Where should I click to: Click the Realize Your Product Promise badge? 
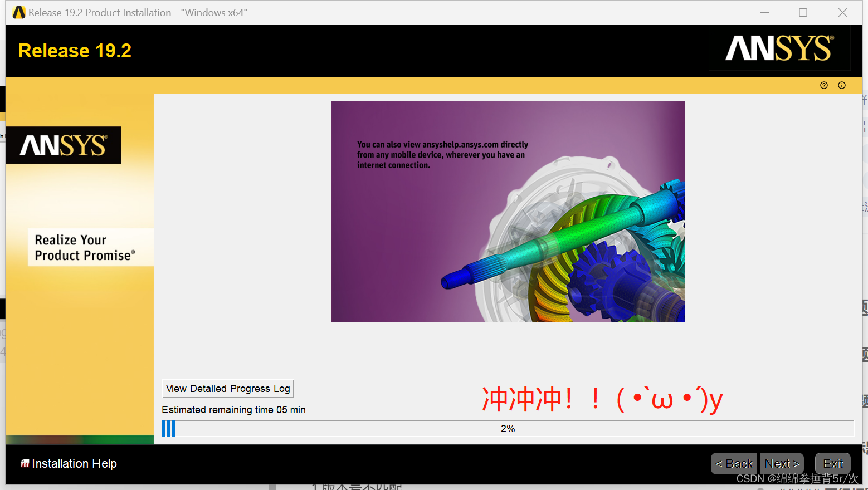90,247
